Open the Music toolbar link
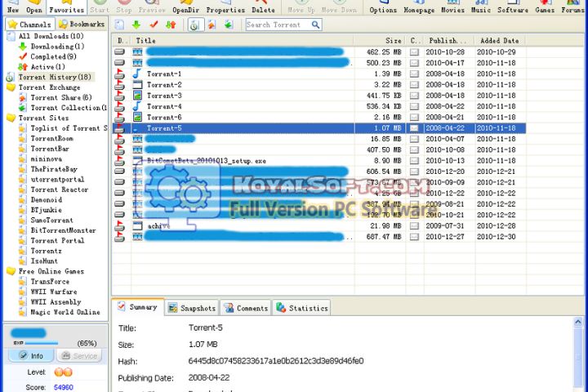588x392 pixels. pyautogui.click(x=481, y=7)
